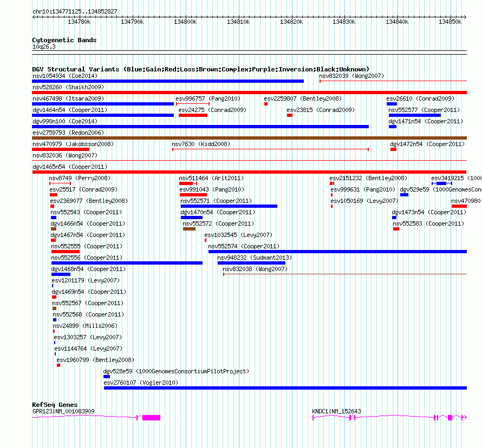Click the esv2759793 (Redon2006) brown complex bar
Image resolution: width=482 pixels, height=448 pixels.
pos(249,138)
